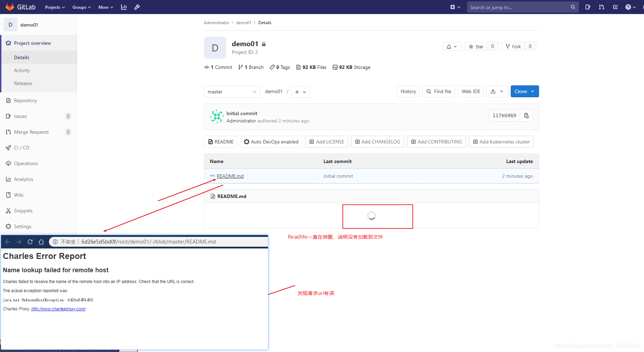644x352 pixels.
Task: Star the demo01 project
Action: [476, 47]
